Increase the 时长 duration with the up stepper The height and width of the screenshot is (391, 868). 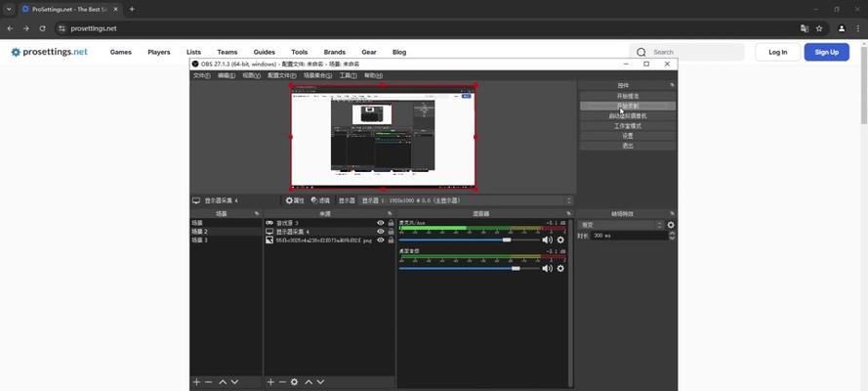(672, 234)
